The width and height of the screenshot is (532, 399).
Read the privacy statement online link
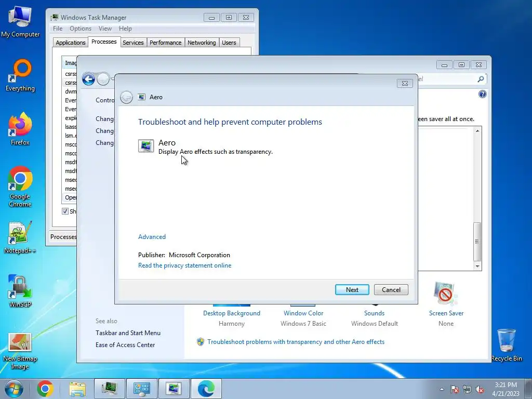184,265
